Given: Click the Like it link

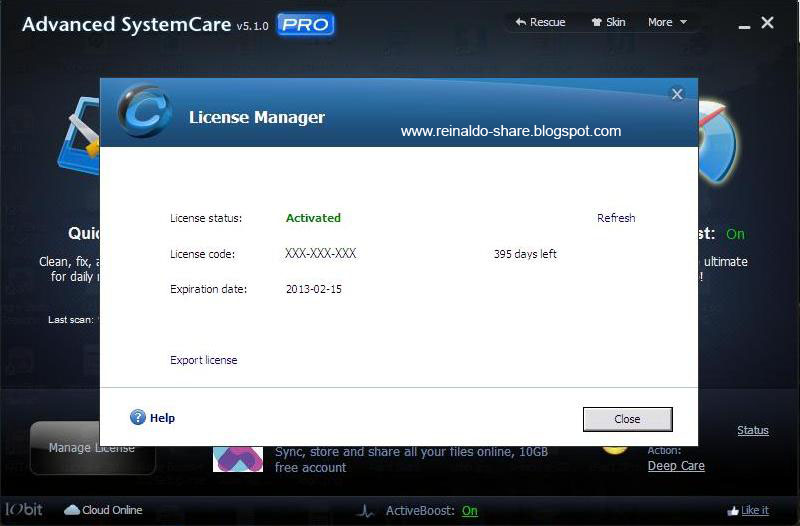Looking at the screenshot, I should click(755, 510).
